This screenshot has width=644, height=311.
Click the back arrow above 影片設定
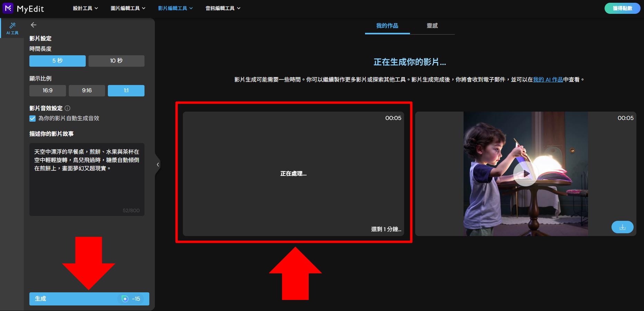33,25
